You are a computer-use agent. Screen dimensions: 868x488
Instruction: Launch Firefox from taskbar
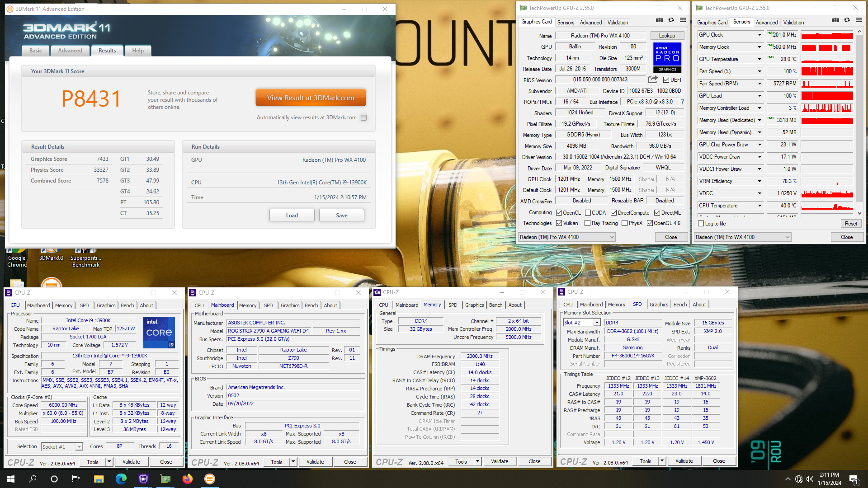click(187, 479)
